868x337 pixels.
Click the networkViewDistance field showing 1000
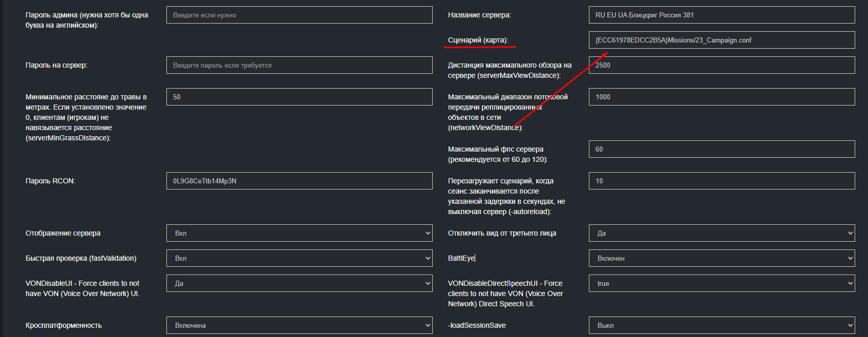click(721, 97)
